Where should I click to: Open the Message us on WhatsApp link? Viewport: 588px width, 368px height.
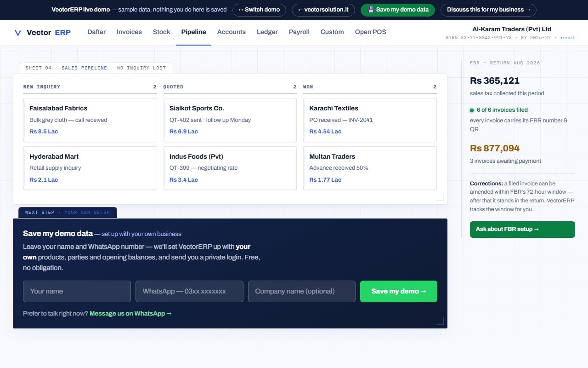click(x=131, y=314)
